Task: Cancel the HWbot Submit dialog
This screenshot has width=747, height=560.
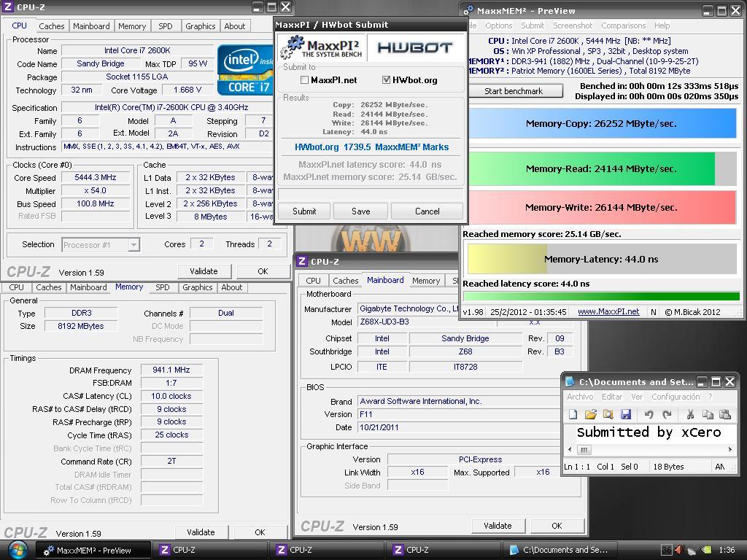Action: 427,211
